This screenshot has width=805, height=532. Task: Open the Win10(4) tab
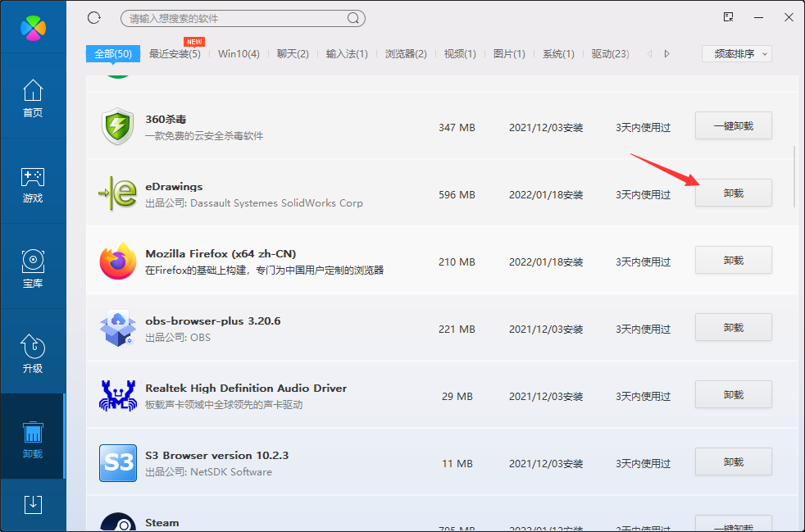coord(239,54)
